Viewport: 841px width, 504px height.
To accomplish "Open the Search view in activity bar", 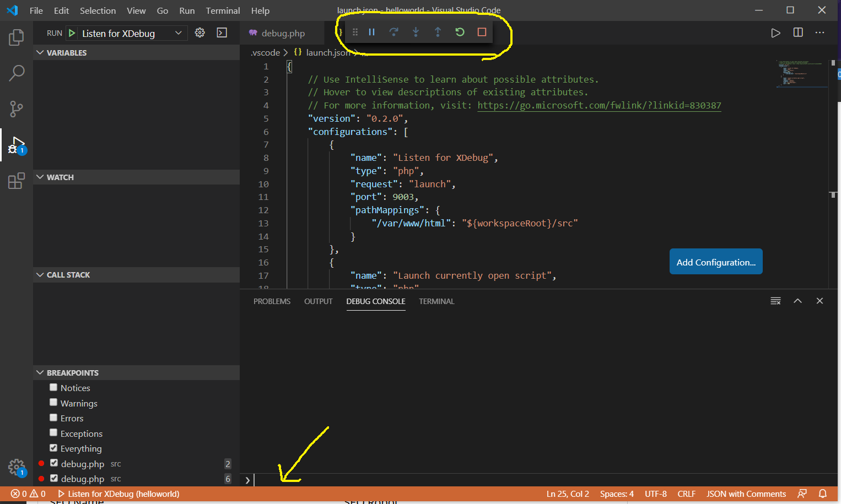I will (x=17, y=73).
